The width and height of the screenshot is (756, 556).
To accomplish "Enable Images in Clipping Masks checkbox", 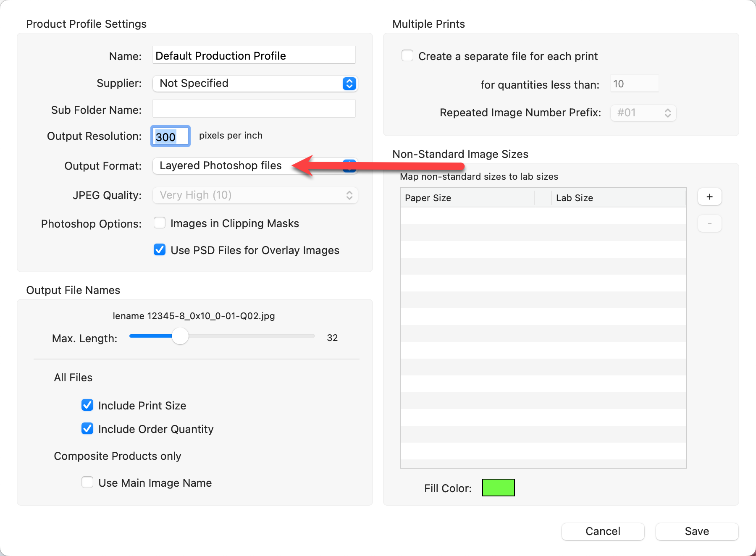I will pos(160,223).
